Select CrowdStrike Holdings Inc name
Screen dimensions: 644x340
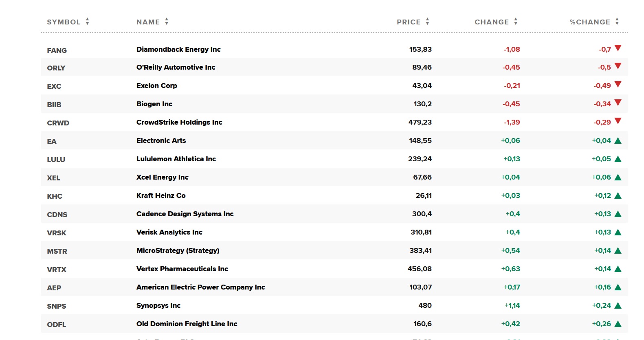tap(179, 122)
